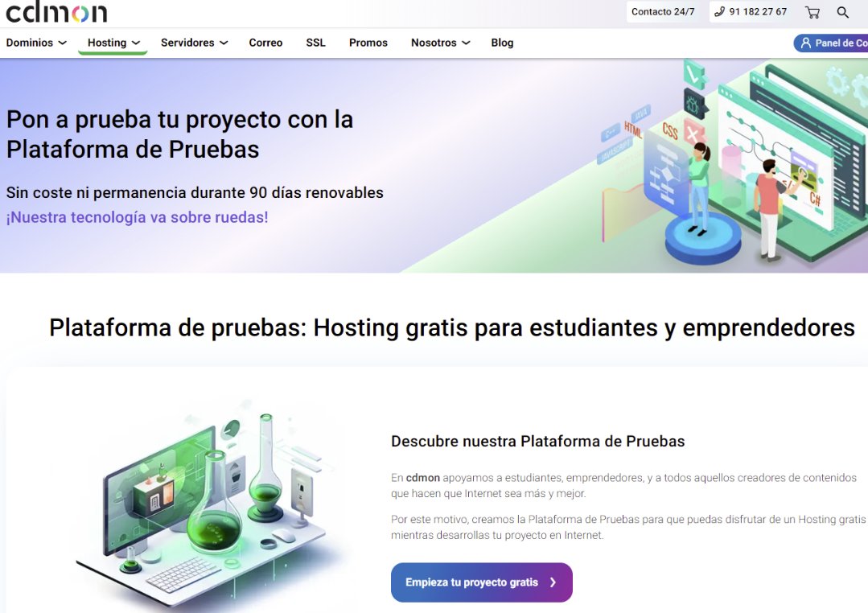
Task: Click '¡Nuestra tecnología va sobre ruedas!' text
Action: [x=138, y=217]
